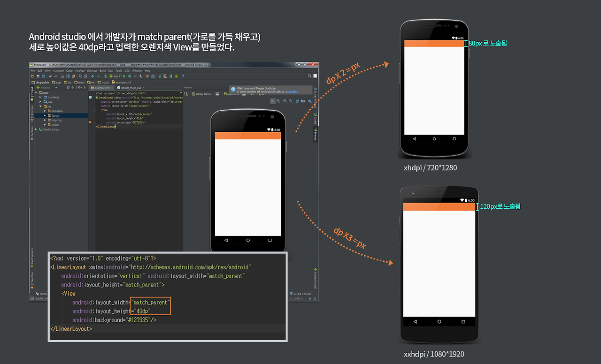Click the project panel settings gear icon
The image size is (601, 364).
pos(78,87)
